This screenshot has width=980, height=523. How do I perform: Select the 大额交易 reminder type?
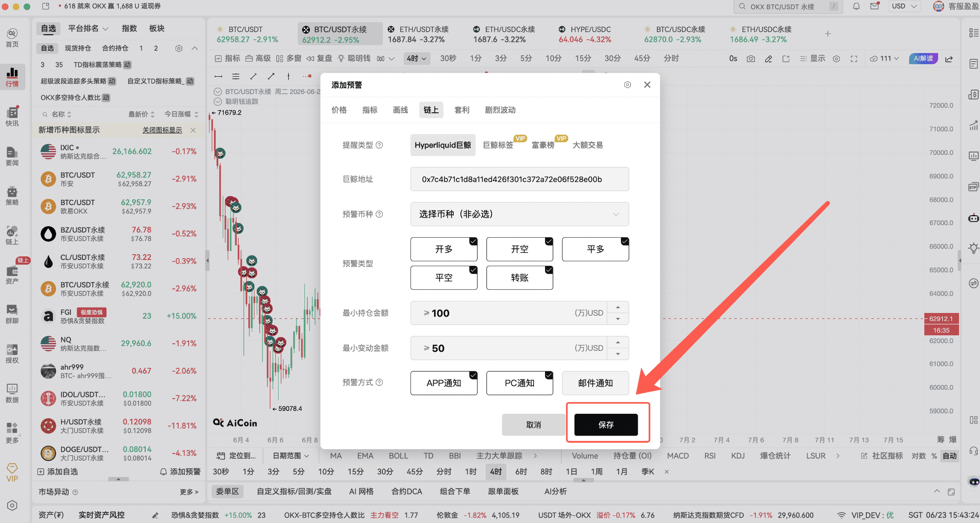[587, 145]
